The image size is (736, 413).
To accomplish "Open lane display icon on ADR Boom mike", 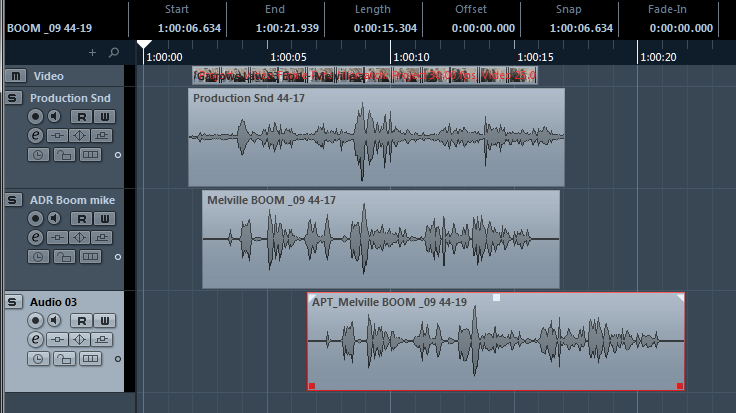I will coord(90,256).
